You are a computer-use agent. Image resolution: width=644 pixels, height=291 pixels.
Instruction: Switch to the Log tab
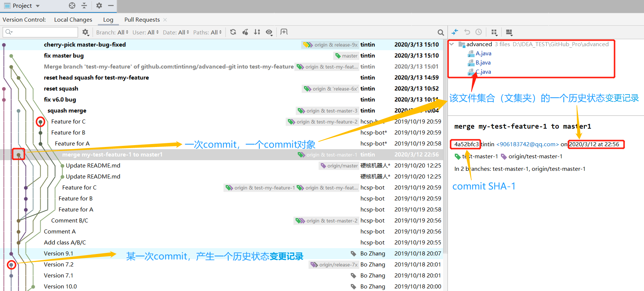(108, 19)
